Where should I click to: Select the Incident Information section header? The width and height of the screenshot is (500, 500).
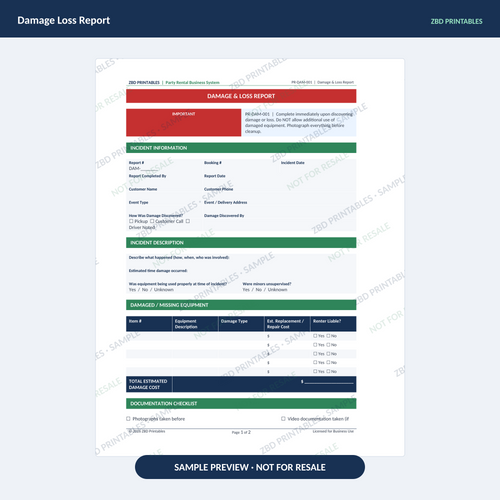click(241, 148)
